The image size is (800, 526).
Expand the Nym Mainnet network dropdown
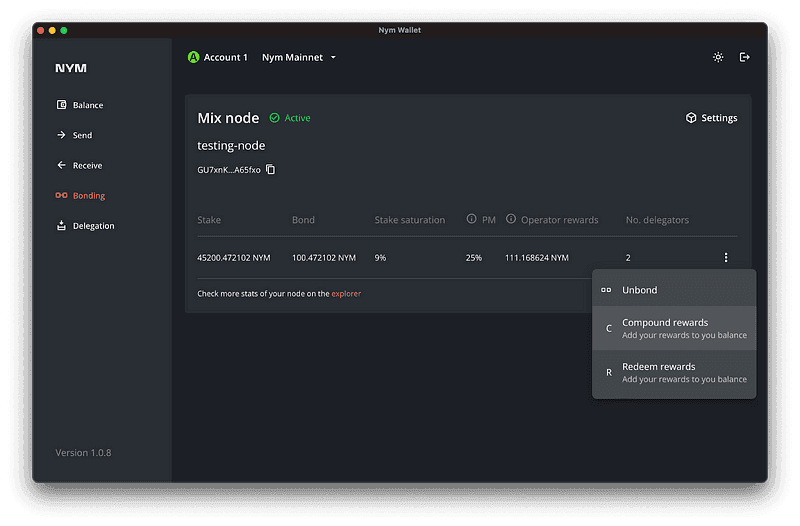299,58
